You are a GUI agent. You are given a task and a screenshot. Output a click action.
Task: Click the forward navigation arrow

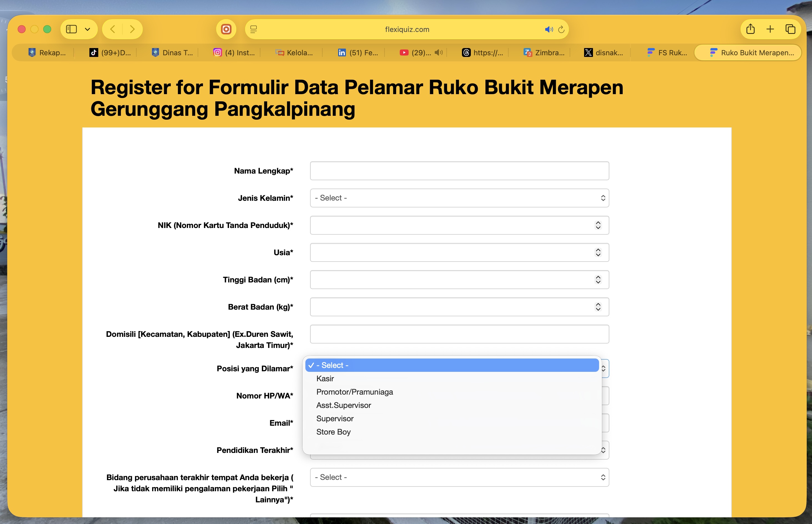[132, 29]
